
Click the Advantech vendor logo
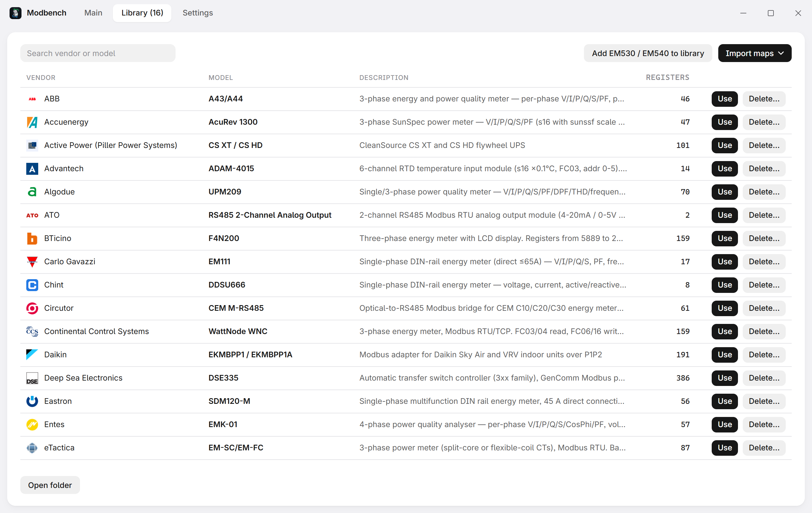(32, 169)
